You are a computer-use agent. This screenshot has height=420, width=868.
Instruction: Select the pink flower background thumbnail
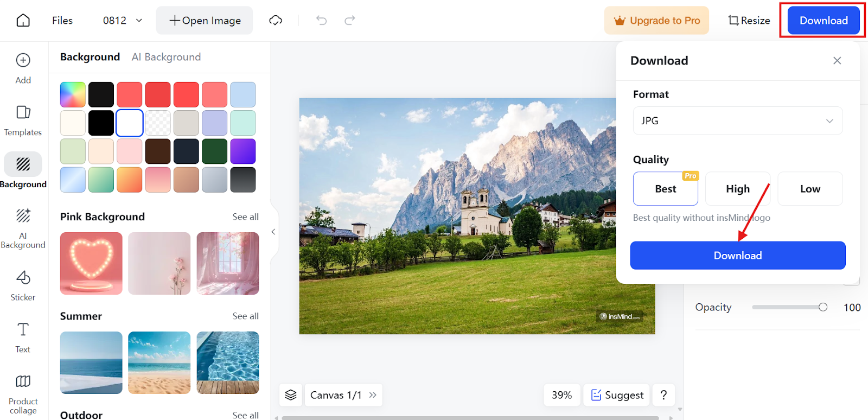[159, 264]
